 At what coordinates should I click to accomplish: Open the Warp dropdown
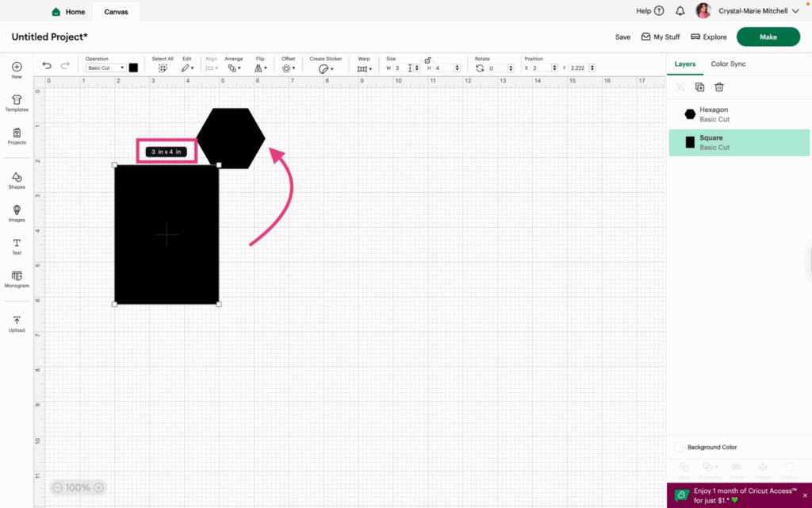point(364,68)
